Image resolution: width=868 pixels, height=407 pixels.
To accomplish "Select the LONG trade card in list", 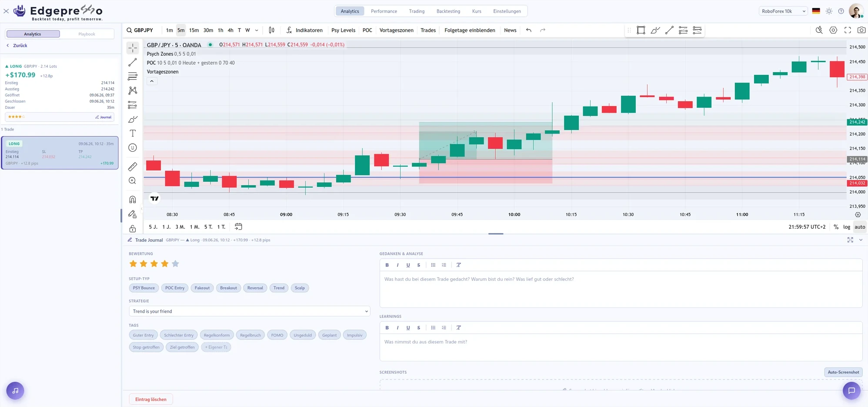I will coord(60,153).
